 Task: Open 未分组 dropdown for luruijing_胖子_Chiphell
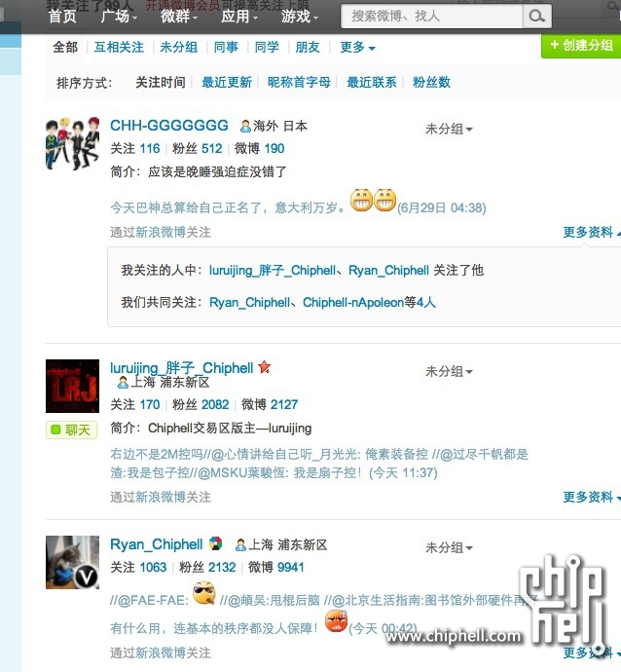(449, 371)
